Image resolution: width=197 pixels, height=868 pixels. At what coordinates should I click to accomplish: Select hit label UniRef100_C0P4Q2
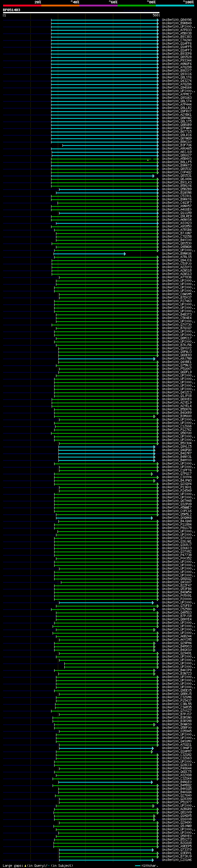(177, 172)
